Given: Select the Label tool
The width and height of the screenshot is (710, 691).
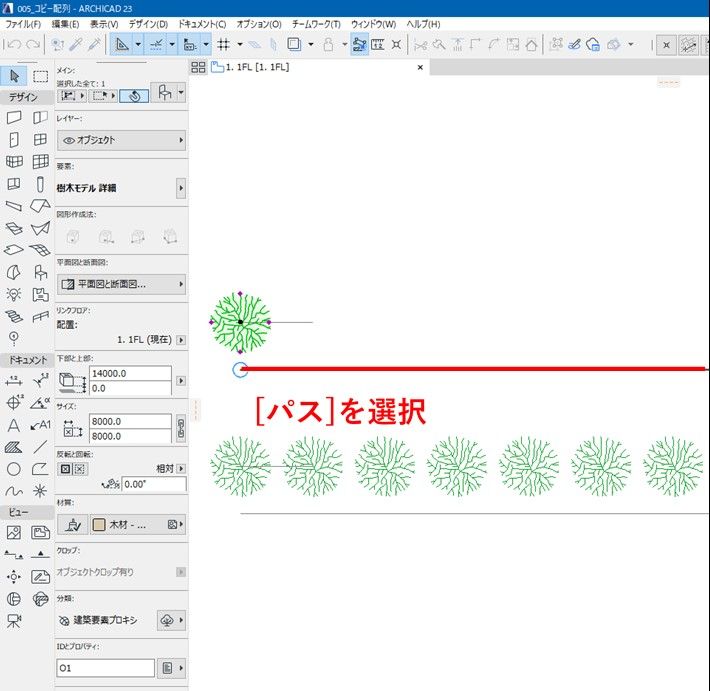Looking at the screenshot, I should [40, 425].
